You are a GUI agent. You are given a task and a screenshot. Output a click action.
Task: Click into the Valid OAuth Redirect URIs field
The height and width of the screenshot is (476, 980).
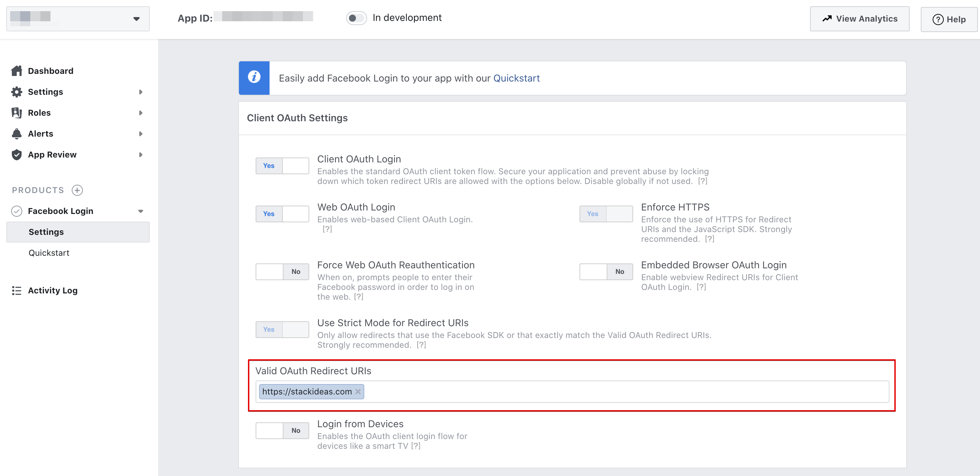[572, 391]
